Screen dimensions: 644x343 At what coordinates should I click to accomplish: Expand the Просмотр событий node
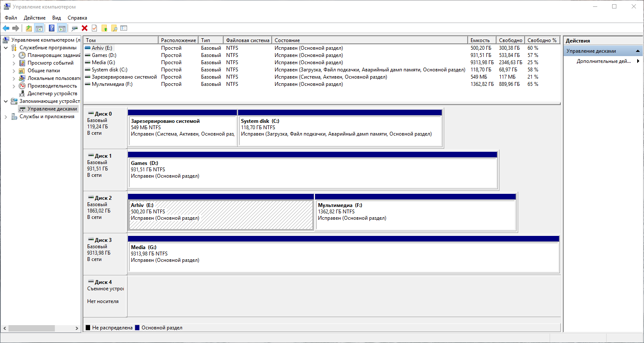[x=14, y=63]
